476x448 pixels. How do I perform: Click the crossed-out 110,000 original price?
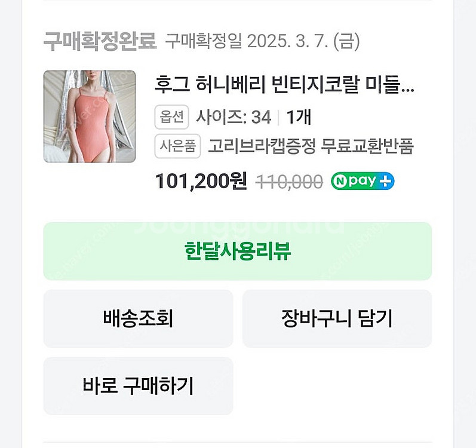pyautogui.click(x=289, y=182)
